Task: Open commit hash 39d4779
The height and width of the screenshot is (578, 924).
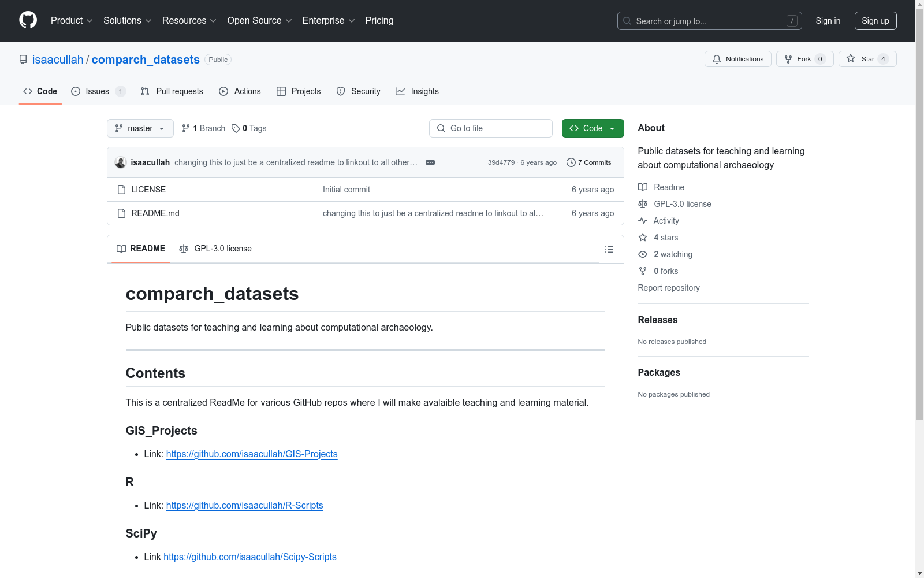Action: (x=501, y=162)
